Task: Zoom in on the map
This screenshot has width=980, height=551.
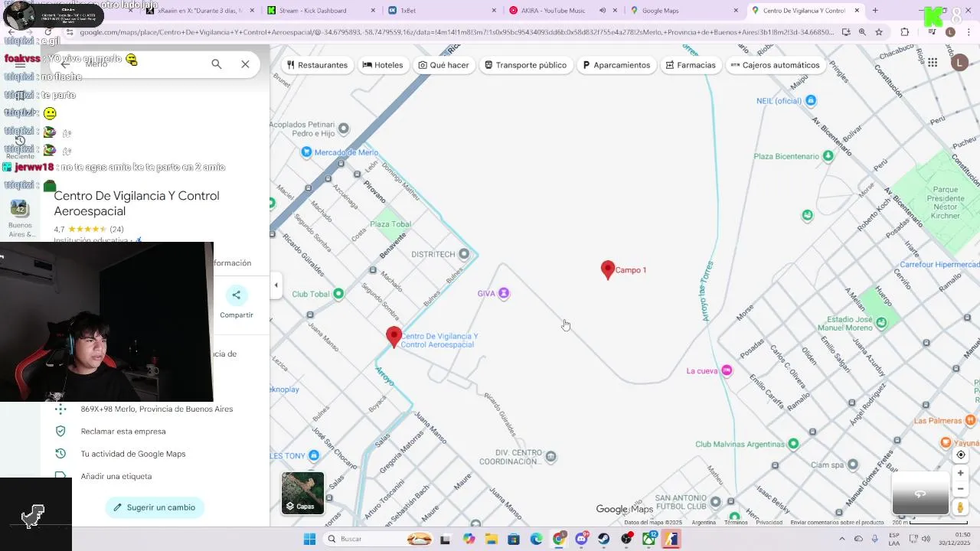Action: [960, 473]
